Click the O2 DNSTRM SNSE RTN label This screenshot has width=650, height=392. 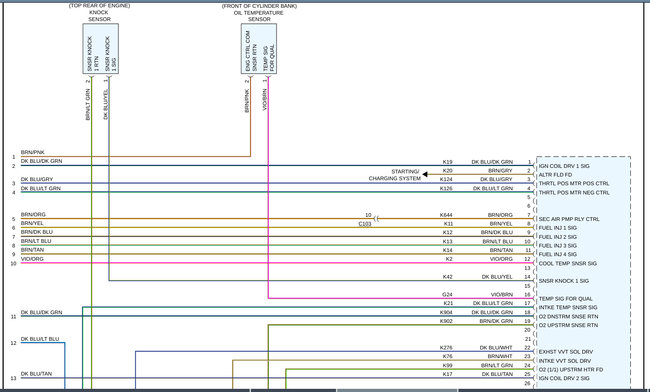[x=568, y=317]
